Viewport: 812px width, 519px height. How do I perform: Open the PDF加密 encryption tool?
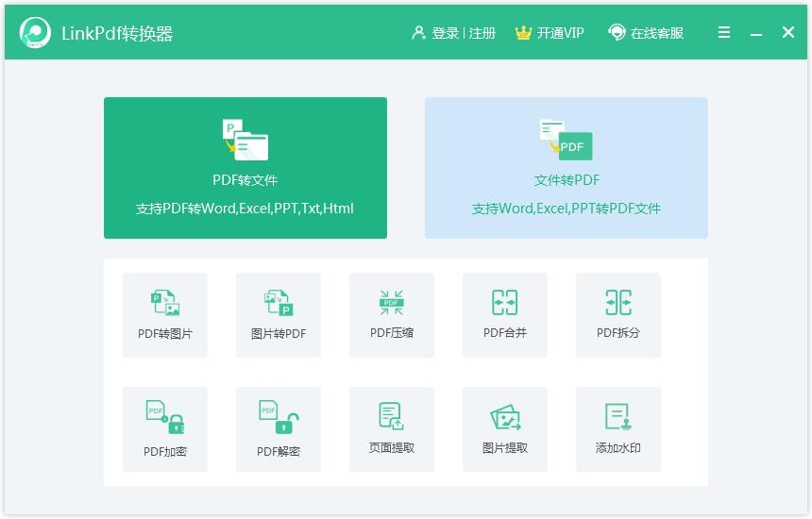164,428
